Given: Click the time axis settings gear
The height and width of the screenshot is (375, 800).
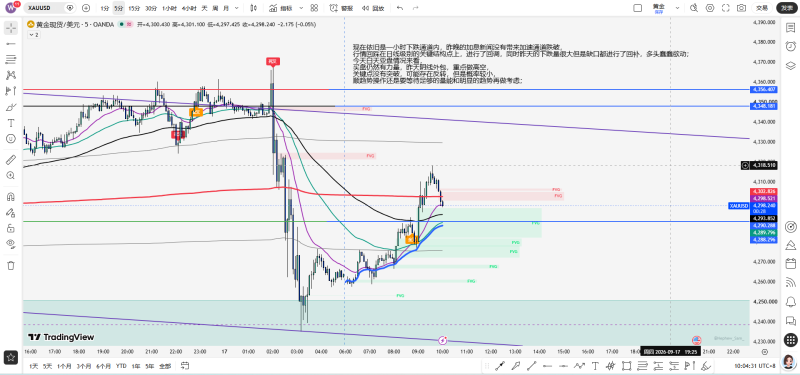Looking at the screenshot, I should [764, 352].
